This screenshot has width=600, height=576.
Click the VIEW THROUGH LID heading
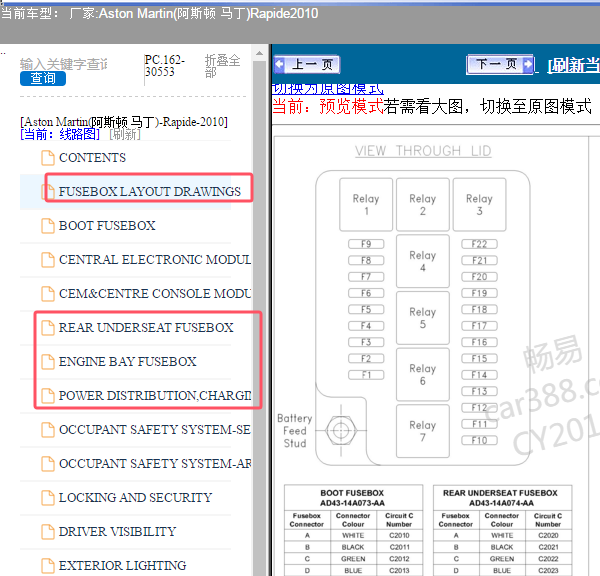tap(423, 151)
